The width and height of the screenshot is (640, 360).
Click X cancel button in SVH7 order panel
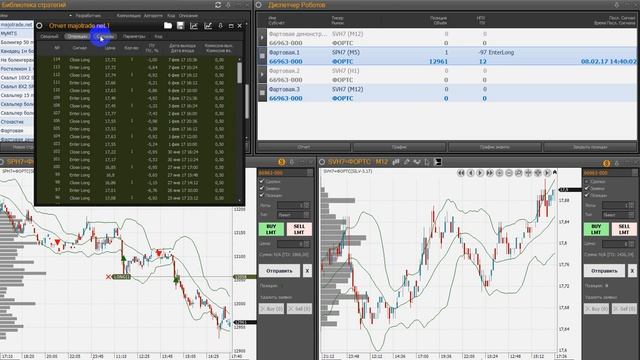click(x=632, y=271)
